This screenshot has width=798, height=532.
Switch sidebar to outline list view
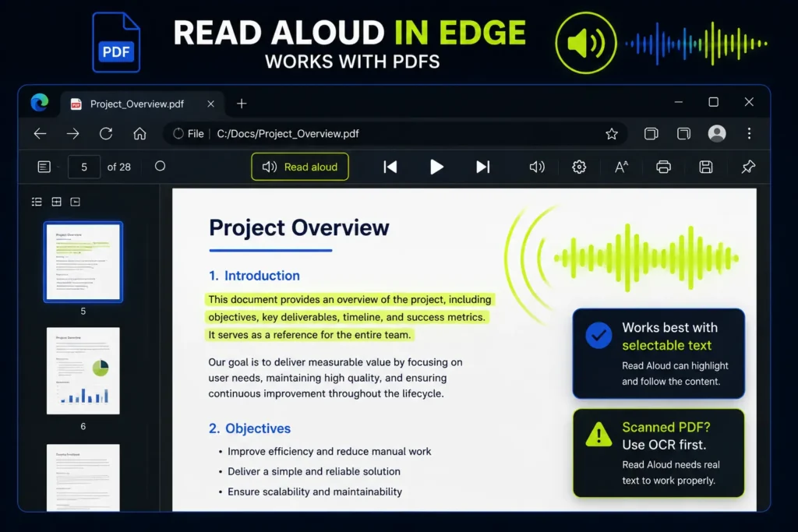(x=37, y=202)
